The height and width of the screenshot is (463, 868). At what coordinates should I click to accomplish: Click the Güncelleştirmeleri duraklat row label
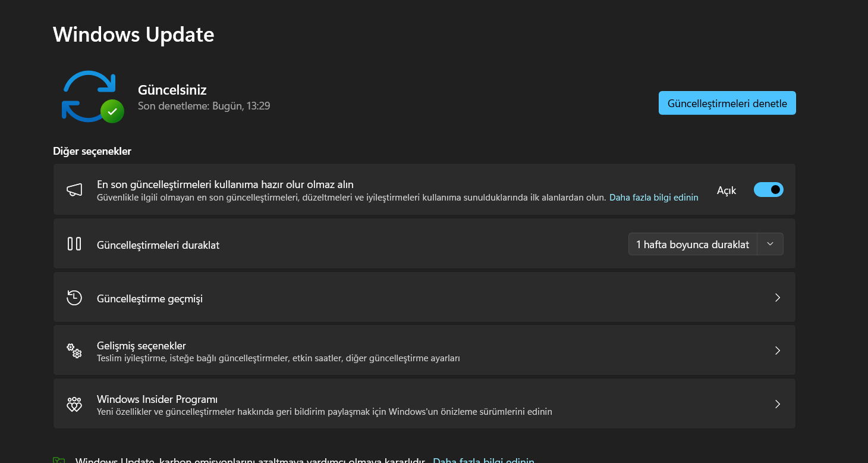[158, 245]
